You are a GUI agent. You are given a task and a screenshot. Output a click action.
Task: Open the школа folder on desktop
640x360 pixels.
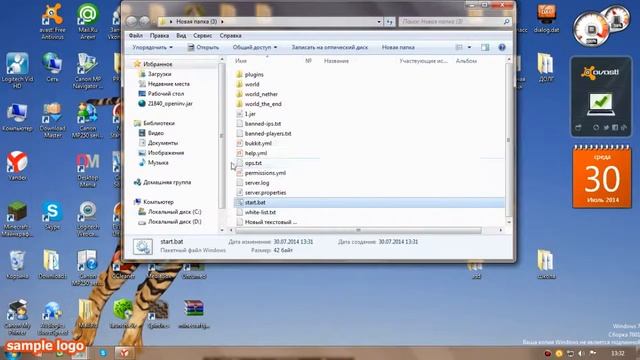pyautogui.click(x=546, y=264)
